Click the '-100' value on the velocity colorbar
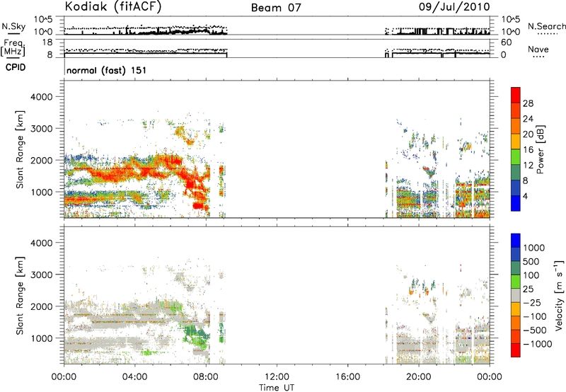Screen dimensions: 566x392 [x=535, y=316]
